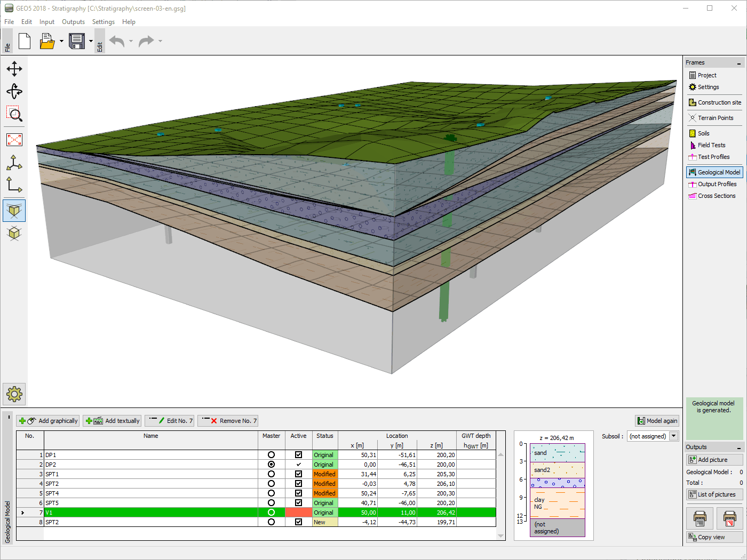
Task: Open the Outputs menu
Action: (x=73, y=22)
